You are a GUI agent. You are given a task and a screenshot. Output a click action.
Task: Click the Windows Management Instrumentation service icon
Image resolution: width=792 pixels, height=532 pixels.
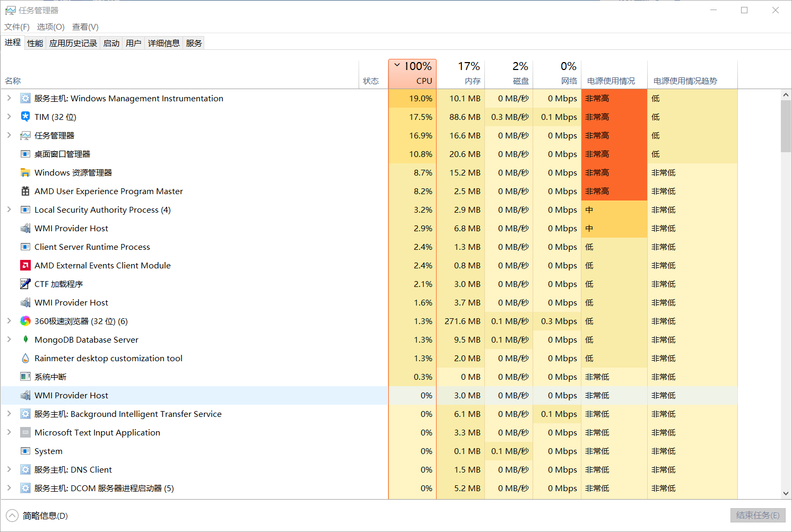pos(25,98)
